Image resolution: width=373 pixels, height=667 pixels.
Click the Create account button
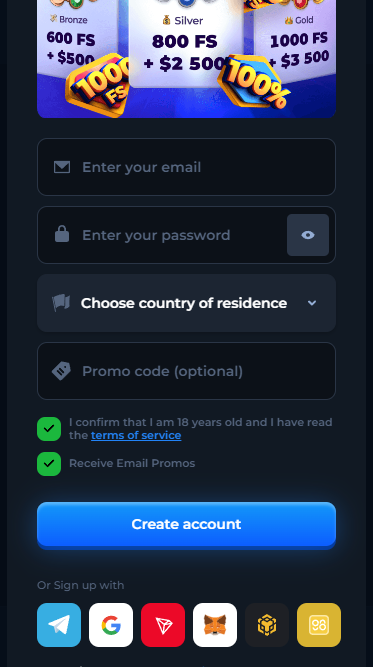(186, 524)
